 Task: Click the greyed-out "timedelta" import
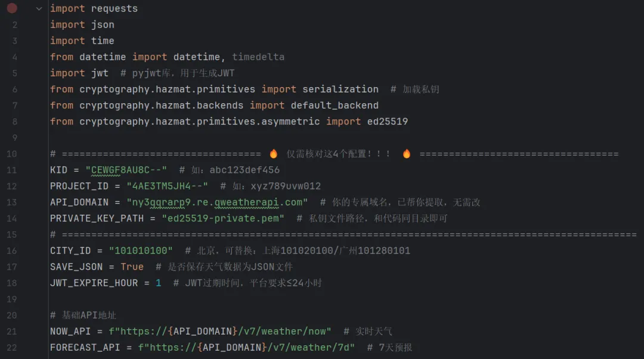[x=258, y=57]
